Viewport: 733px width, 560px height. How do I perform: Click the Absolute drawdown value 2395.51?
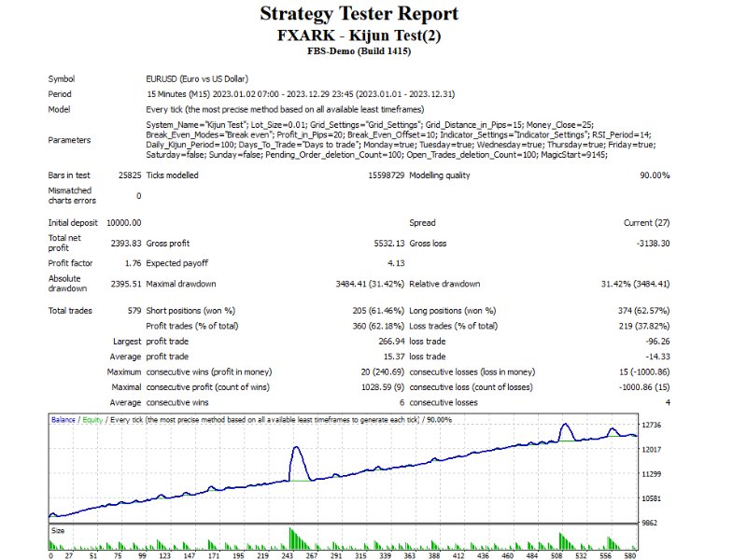[x=126, y=284]
